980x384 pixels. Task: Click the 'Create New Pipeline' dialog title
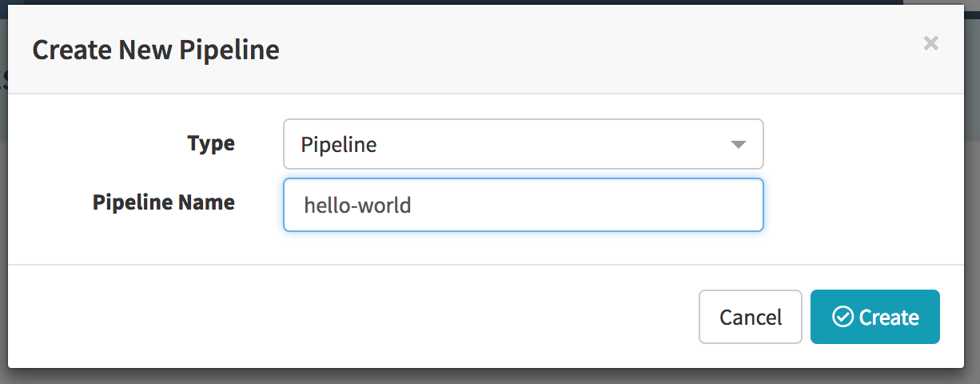pos(156,50)
